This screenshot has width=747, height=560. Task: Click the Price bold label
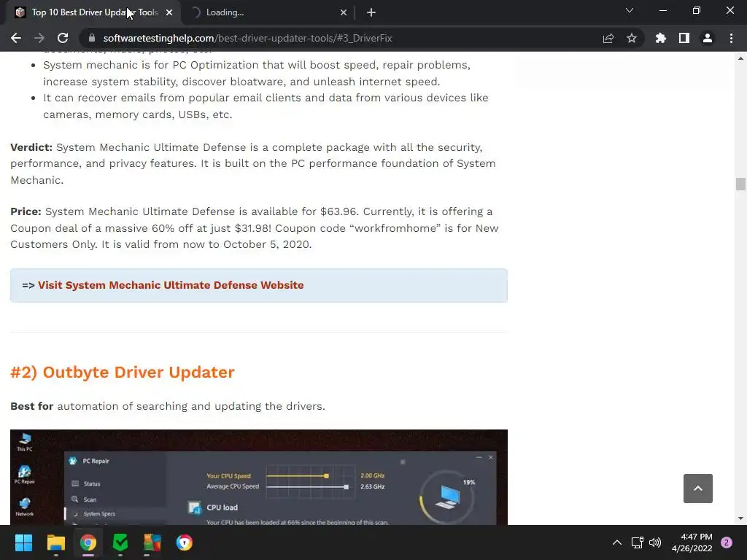26,211
